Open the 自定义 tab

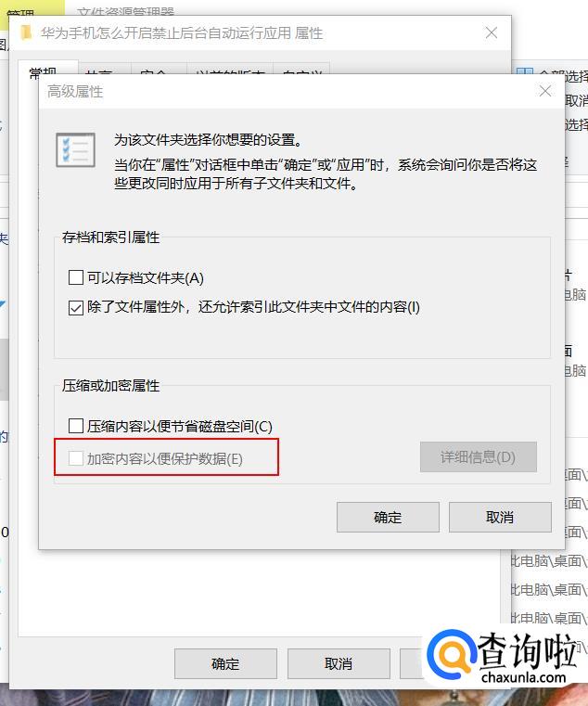click(x=301, y=72)
